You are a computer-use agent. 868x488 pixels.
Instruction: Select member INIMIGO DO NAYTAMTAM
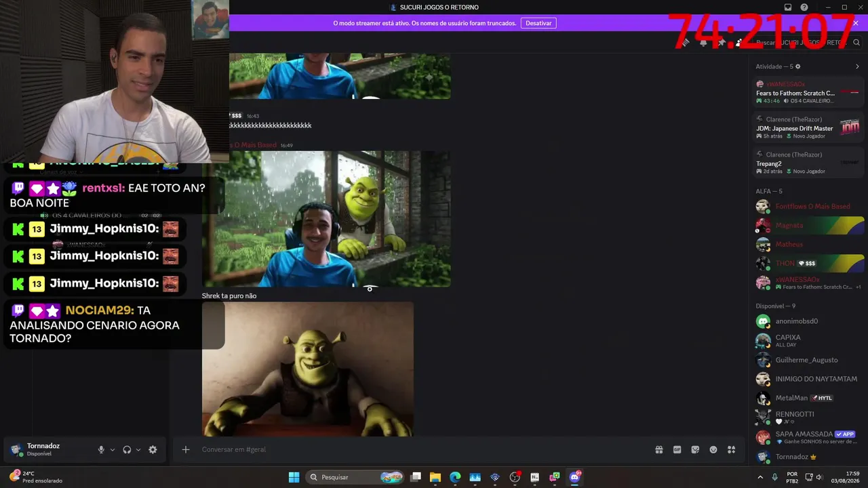(x=810, y=379)
